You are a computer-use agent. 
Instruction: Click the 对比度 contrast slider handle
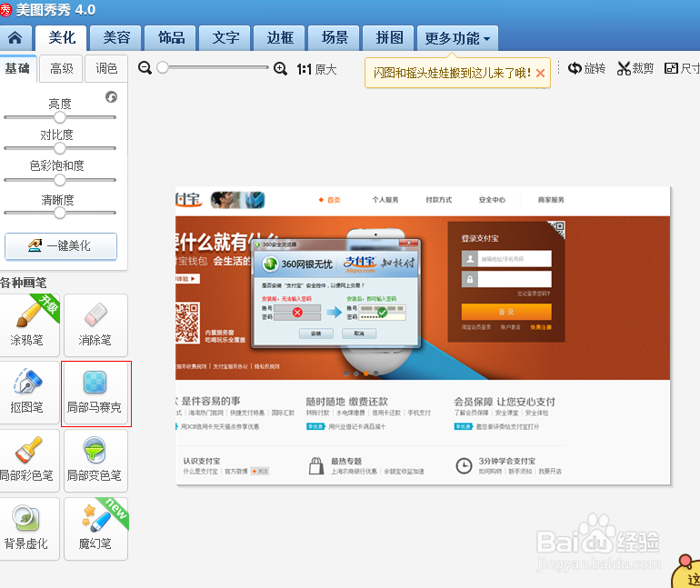click(x=60, y=148)
